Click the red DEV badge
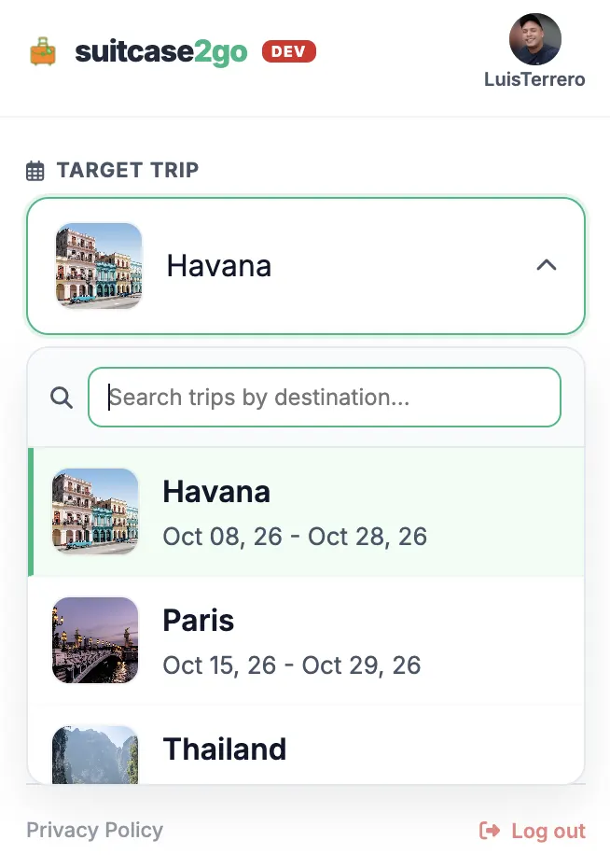The height and width of the screenshot is (868, 610). tap(289, 51)
